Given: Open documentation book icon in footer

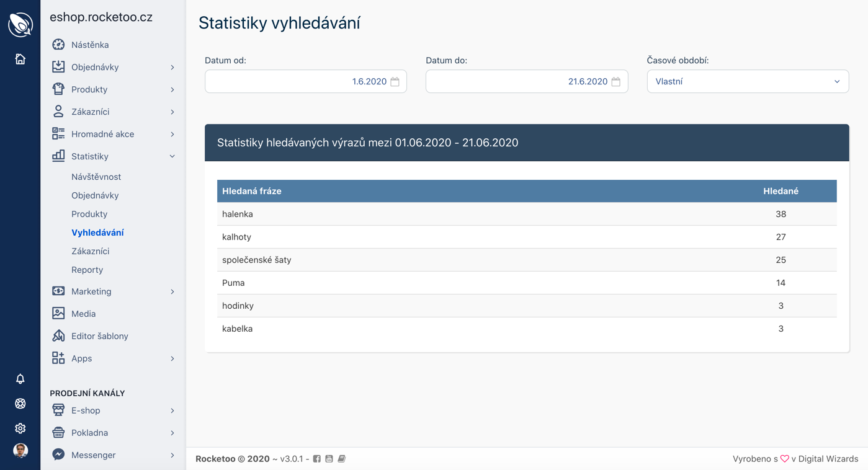Looking at the screenshot, I should [342, 459].
